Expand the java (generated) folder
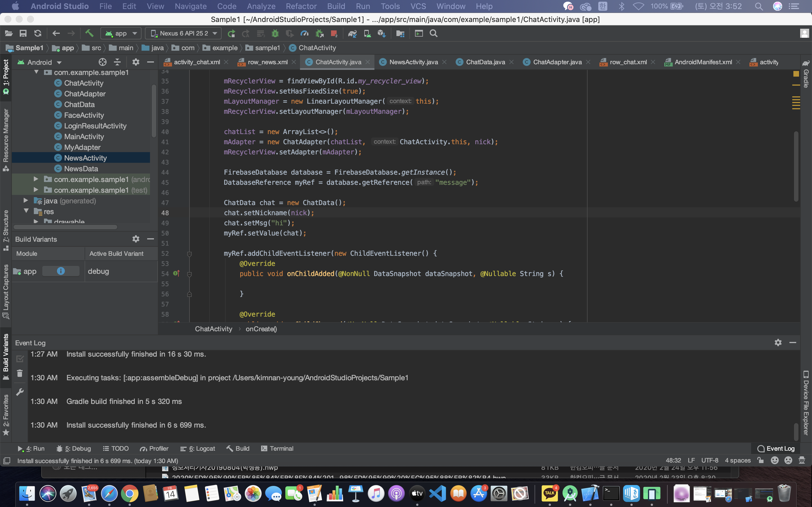The image size is (812, 507). point(26,201)
